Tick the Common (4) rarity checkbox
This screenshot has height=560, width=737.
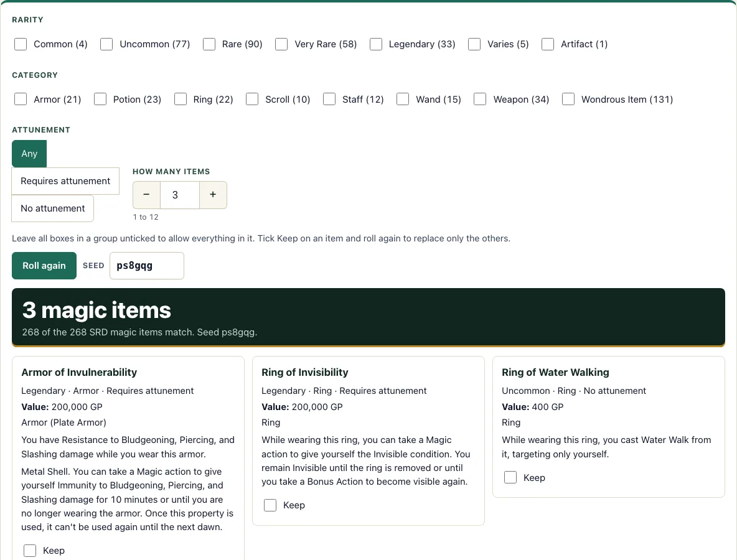tap(21, 44)
